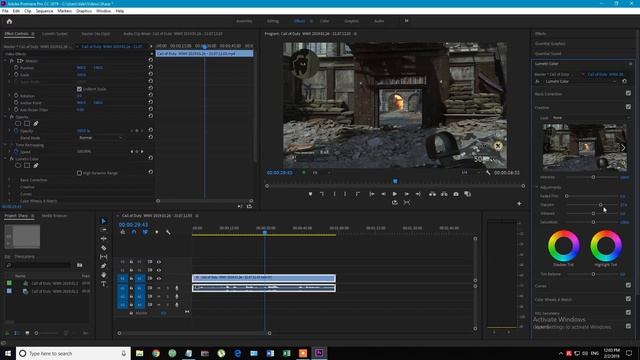Image resolution: width=640 pixels, height=360 pixels.
Task: Select the Pen tool in the Tools panel
Action: tap(104, 266)
